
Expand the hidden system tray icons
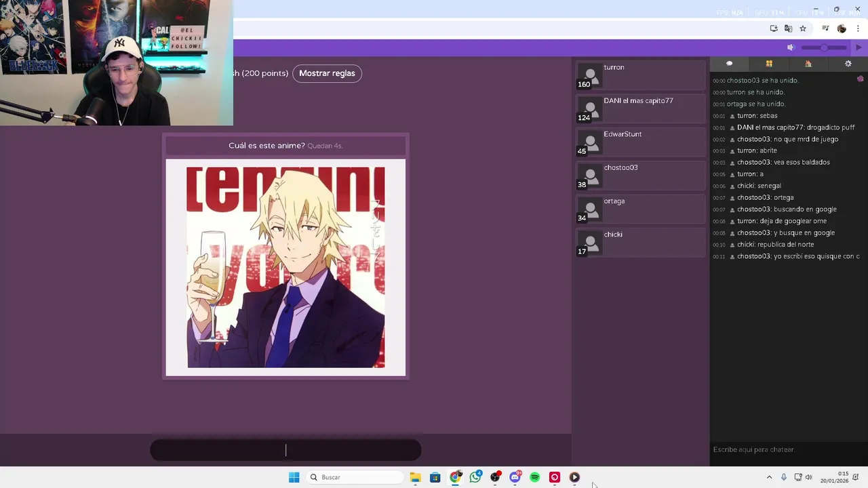click(769, 477)
